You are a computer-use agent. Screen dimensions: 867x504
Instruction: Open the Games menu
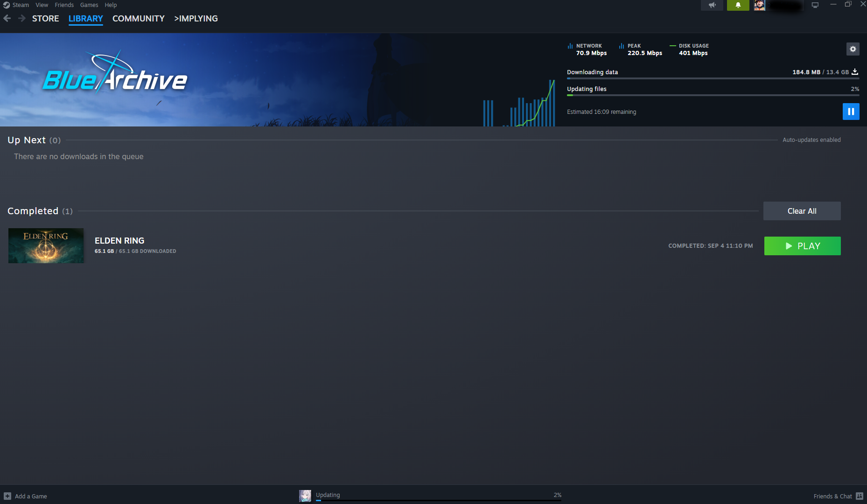pyautogui.click(x=89, y=5)
